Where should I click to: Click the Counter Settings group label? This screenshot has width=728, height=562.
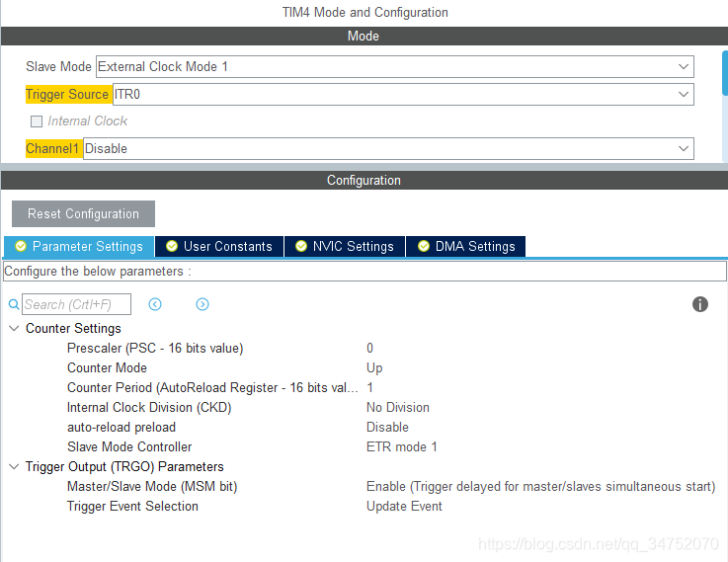point(73,329)
